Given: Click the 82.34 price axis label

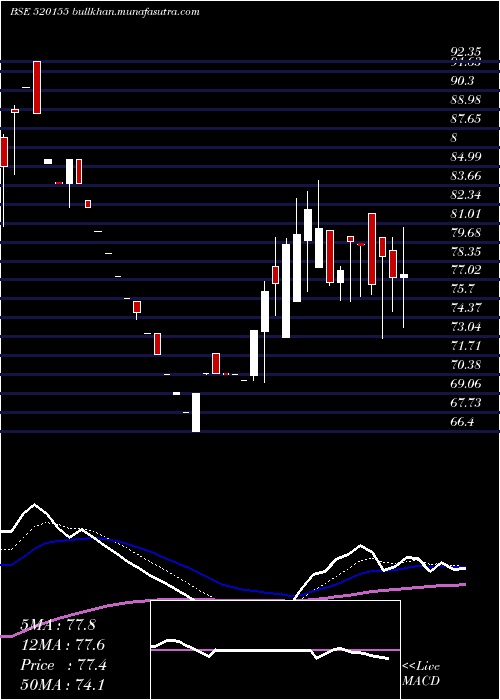Looking at the screenshot, I should (x=466, y=195).
